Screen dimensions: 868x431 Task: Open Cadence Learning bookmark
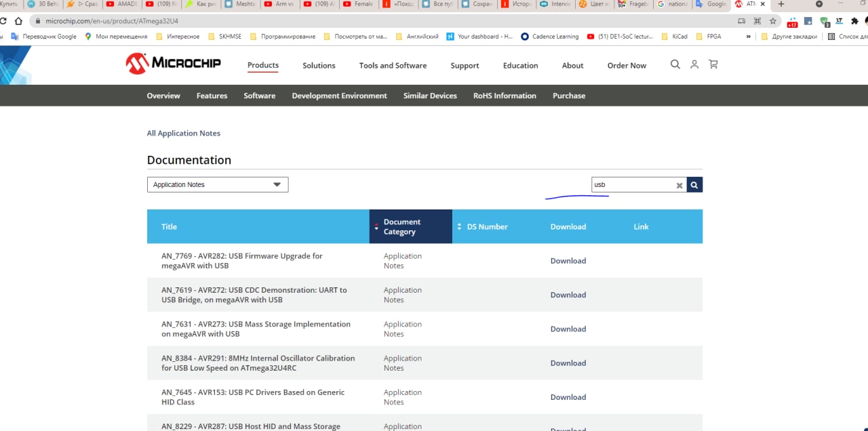550,37
